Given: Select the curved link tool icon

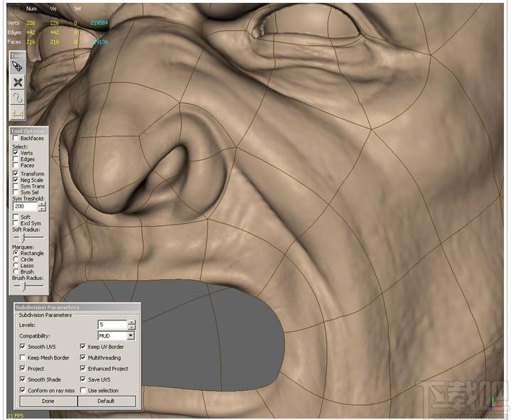Looking at the screenshot, I should pyautogui.click(x=18, y=98).
